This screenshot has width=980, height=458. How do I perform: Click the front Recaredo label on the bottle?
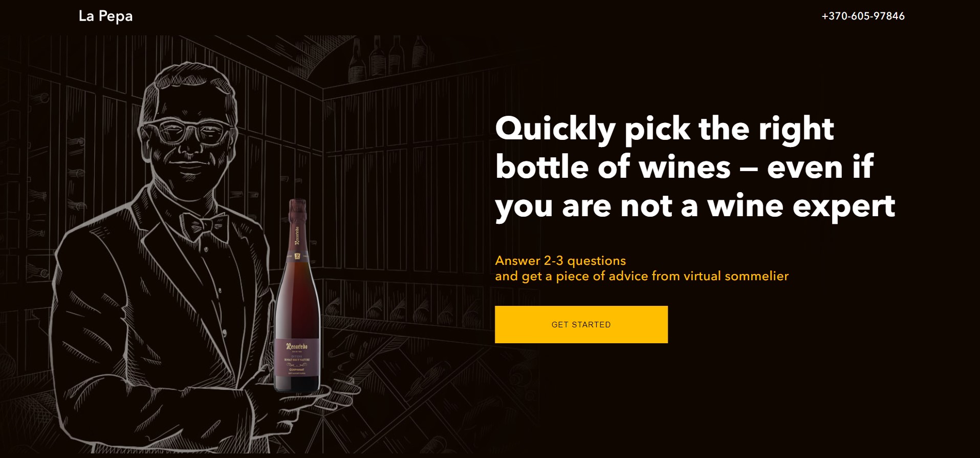(x=297, y=358)
